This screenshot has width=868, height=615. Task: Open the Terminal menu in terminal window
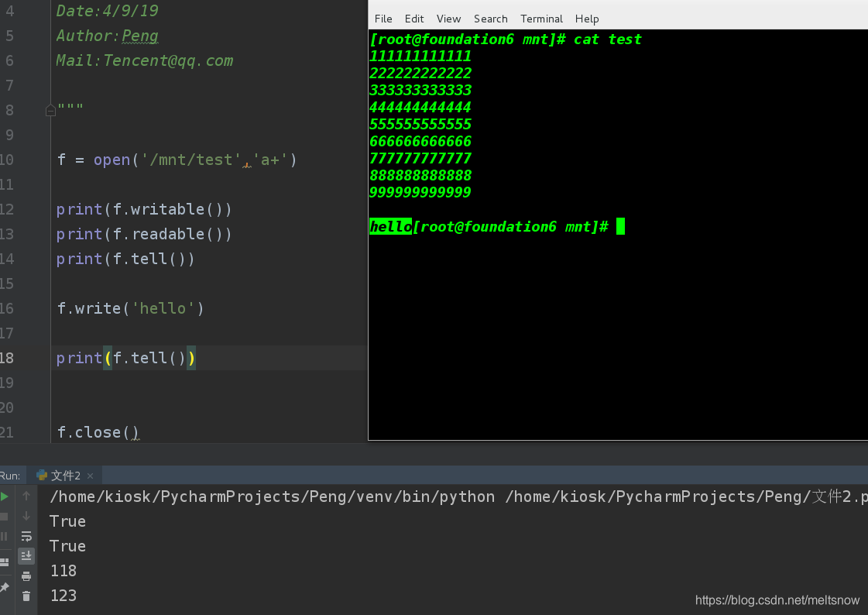tap(541, 19)
